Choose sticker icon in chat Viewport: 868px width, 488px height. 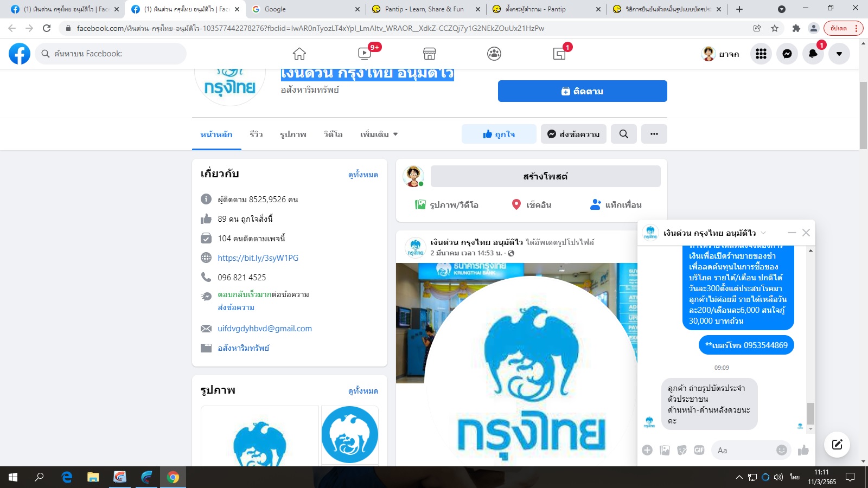[682, 450]
